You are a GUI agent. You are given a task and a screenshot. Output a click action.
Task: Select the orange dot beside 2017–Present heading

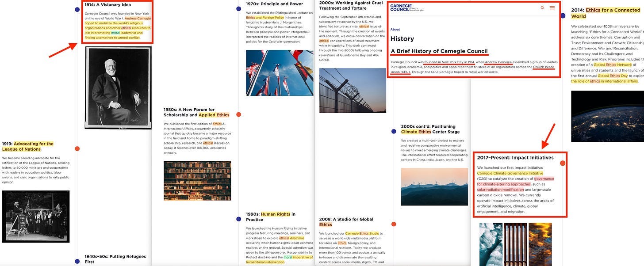(563, 163)
